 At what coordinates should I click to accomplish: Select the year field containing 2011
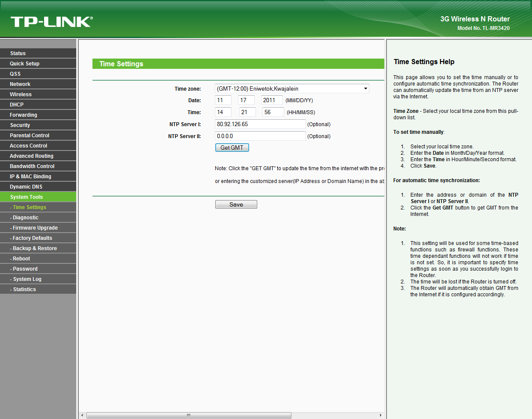click(x=271, y=100)
